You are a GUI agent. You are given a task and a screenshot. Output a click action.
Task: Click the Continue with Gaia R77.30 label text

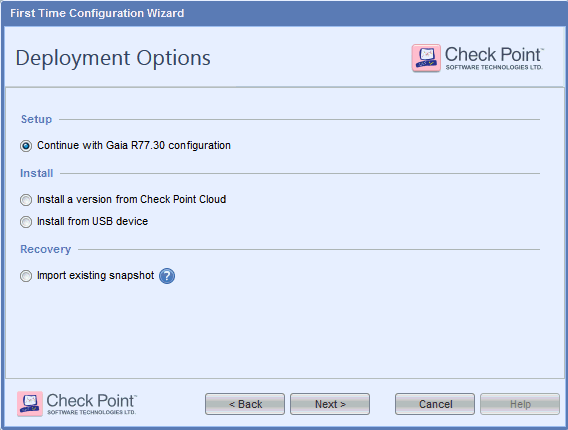(134, 146)
